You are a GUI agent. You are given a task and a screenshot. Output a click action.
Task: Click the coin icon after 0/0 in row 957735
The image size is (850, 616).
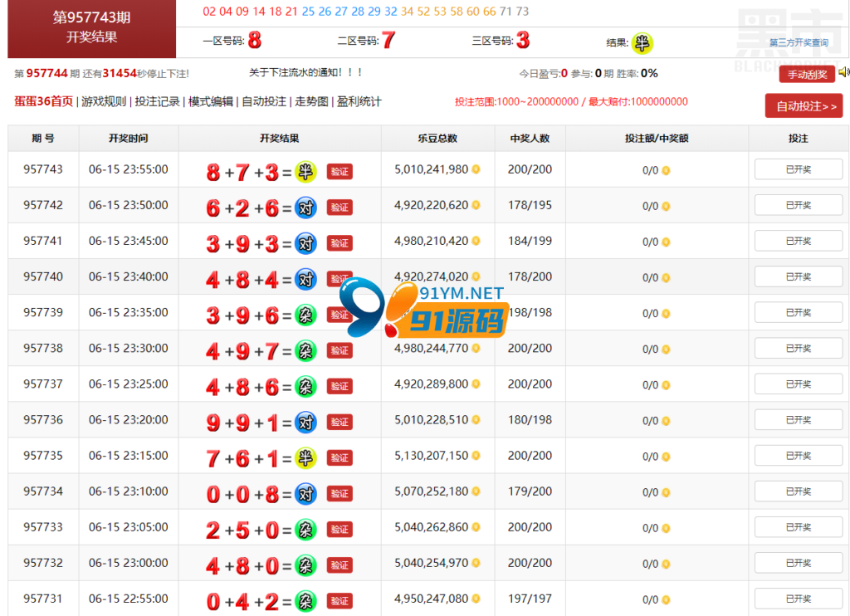[x=666, y=457]
